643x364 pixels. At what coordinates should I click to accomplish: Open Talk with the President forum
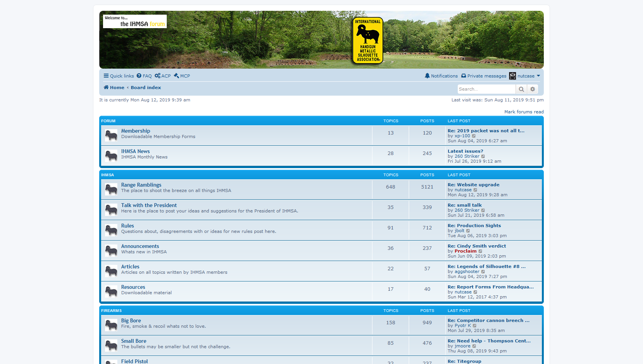pyautogui.click(x=149, y=206)
